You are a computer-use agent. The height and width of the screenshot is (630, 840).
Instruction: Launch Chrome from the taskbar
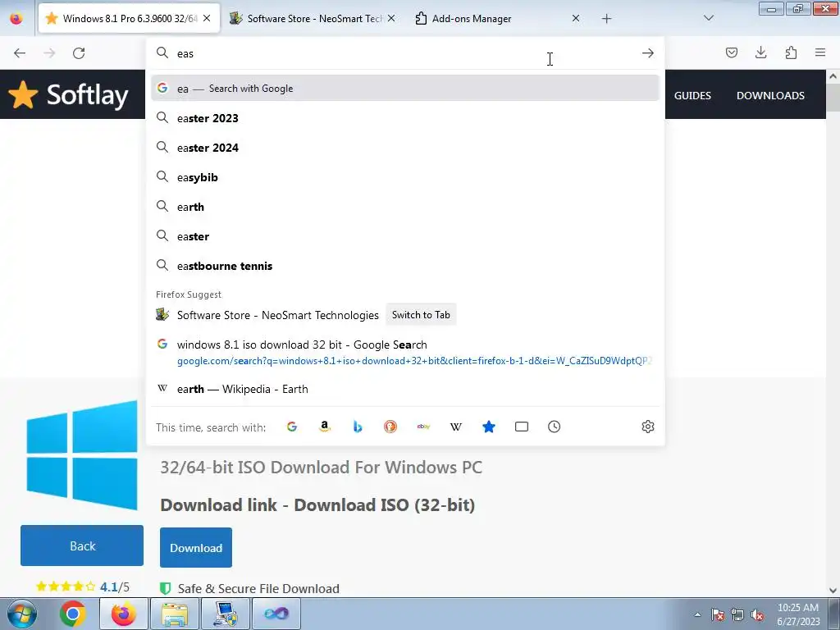[73, 614]
